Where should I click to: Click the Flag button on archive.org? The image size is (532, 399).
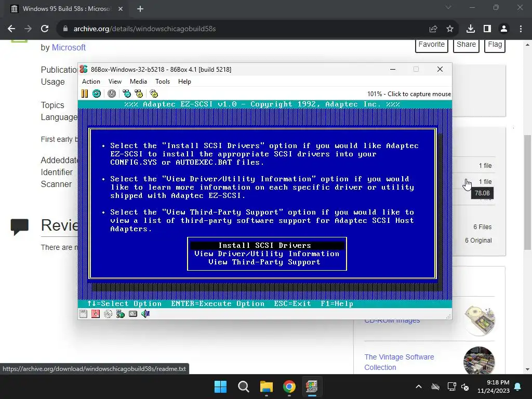tap(495, 45)
